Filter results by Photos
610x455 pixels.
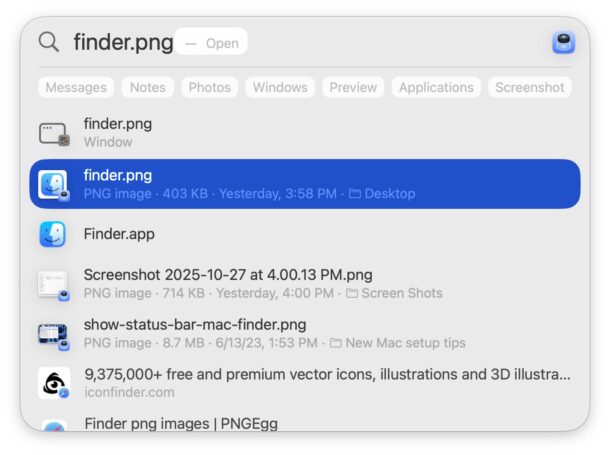210,87
